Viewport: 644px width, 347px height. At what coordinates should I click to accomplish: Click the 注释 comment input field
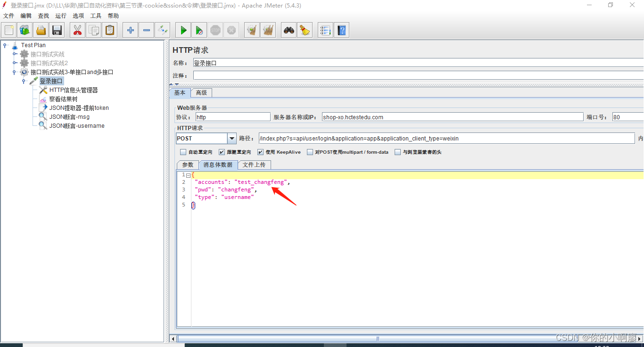418,75
